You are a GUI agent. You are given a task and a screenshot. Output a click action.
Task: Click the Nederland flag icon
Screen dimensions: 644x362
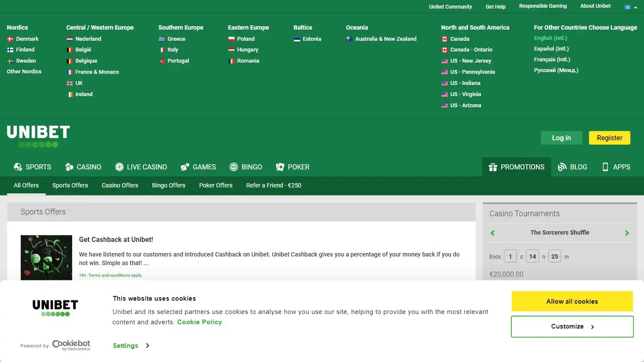pos(70,39)
